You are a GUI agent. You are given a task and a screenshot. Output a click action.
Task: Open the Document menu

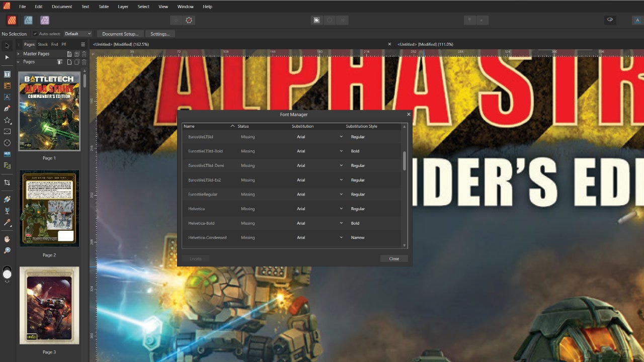(62, 7)
